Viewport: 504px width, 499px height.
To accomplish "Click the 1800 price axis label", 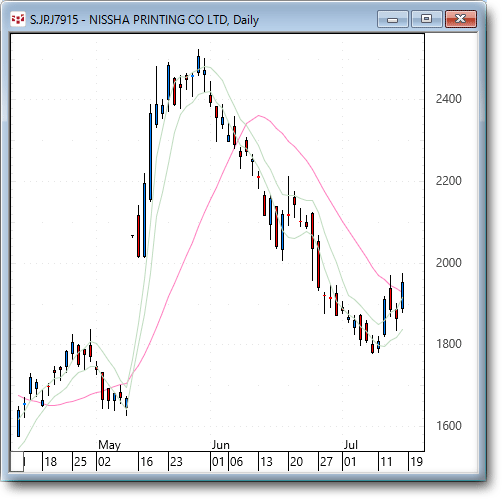I will [448, 344].
